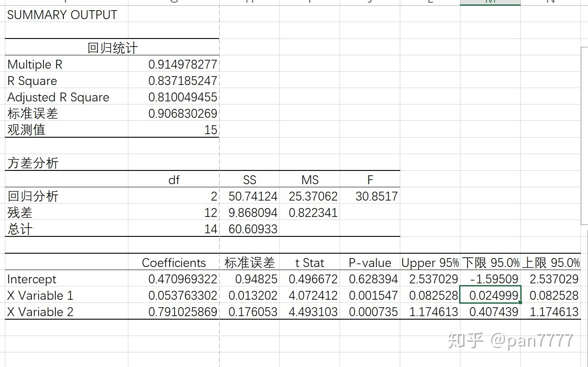Click the SS value 50.74124

tap(253, 196)
